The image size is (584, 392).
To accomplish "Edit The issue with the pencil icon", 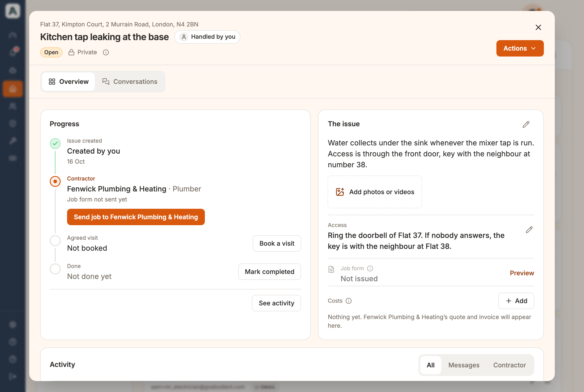I will (526, 124).
